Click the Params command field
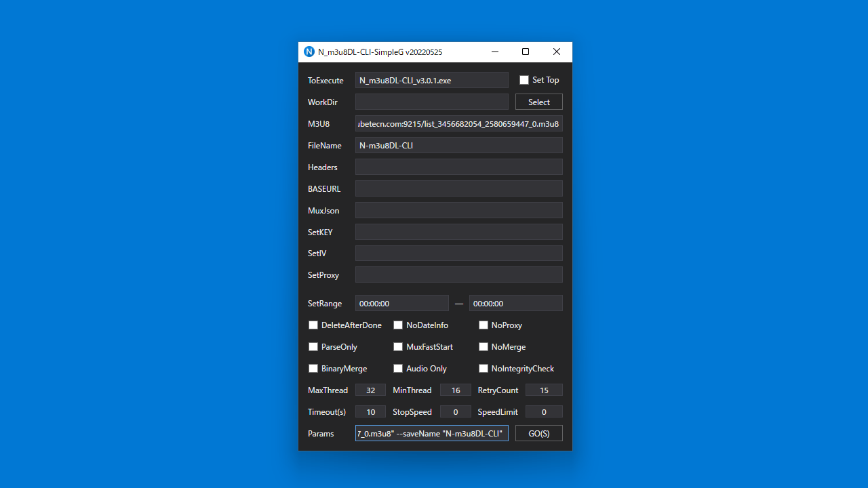The width and height of the screenshot is (868, 488). (432, 433)
